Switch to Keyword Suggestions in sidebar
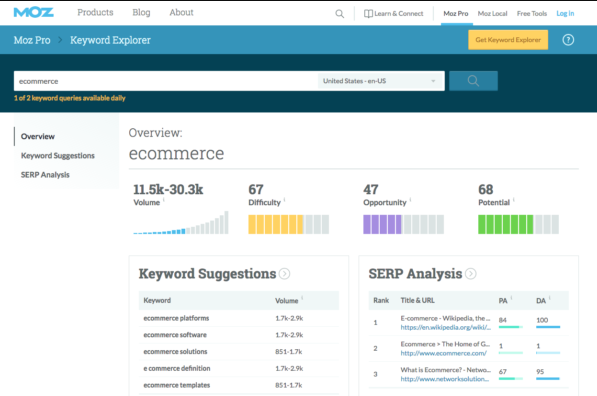This screenshot has height=396, width=597. [x=58, y=156]
